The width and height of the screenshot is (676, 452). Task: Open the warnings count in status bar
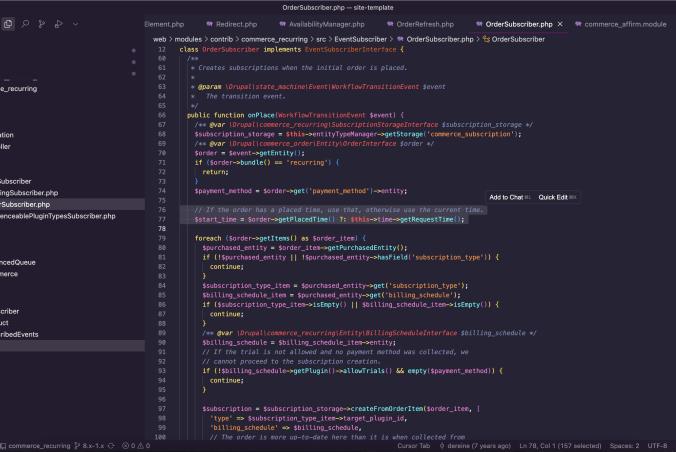(x=144, y=446)
